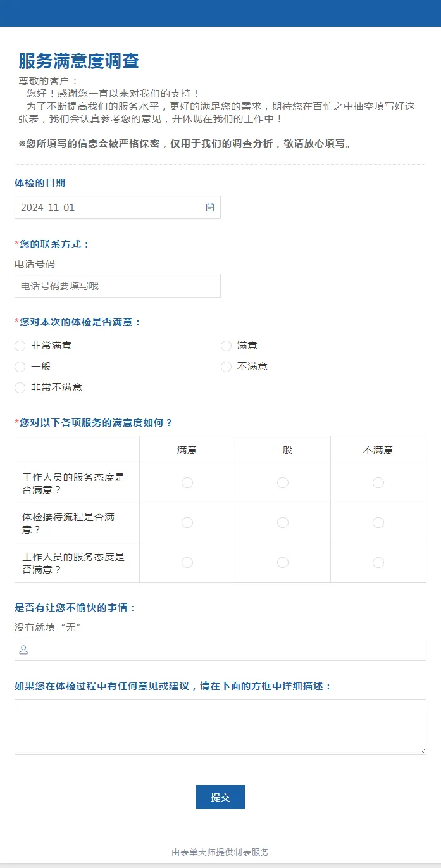Select 非常满意 for overall checkup satisfaction
441x868 pixels.
(20, 346)
